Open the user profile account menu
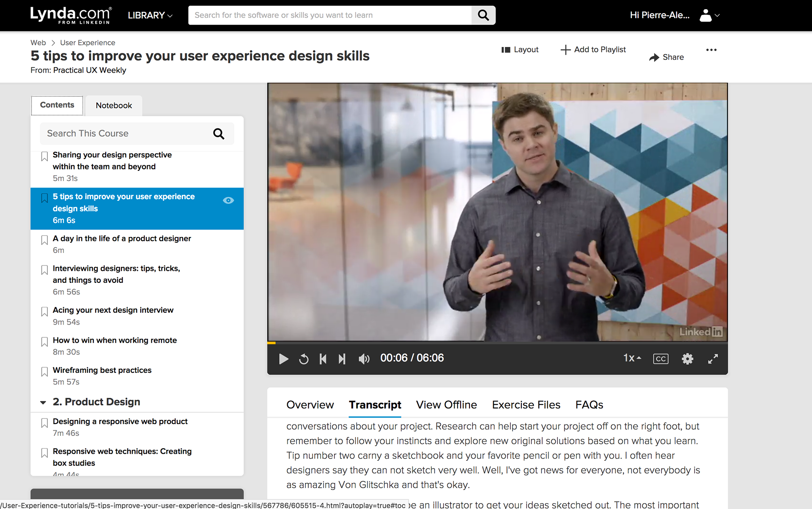The width and height of the screenshot is (812, 509). 709,15
